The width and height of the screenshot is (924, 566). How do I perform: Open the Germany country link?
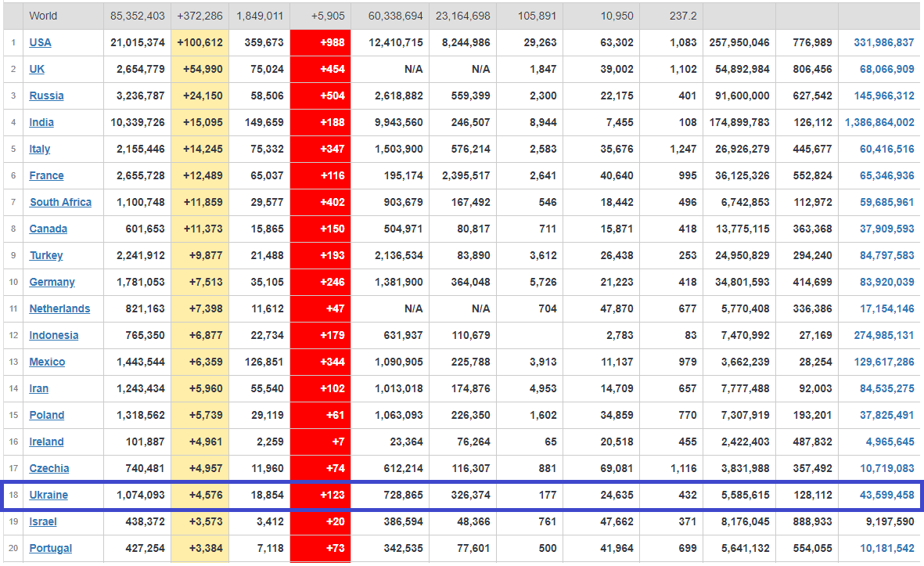(52, 282)
